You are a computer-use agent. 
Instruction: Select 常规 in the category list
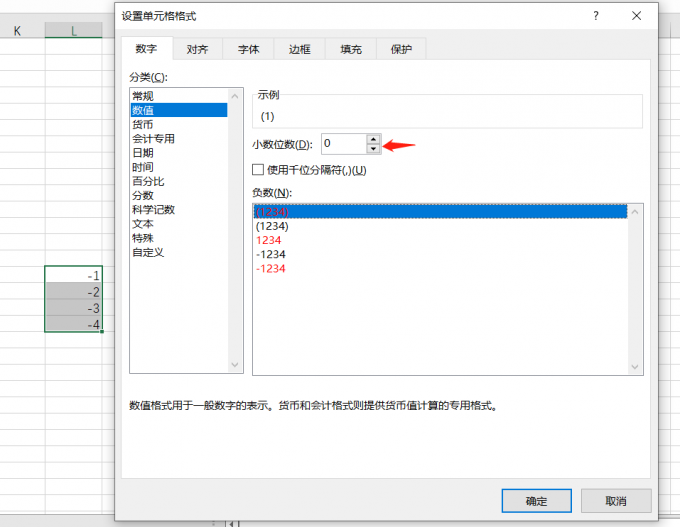[179, 96]
